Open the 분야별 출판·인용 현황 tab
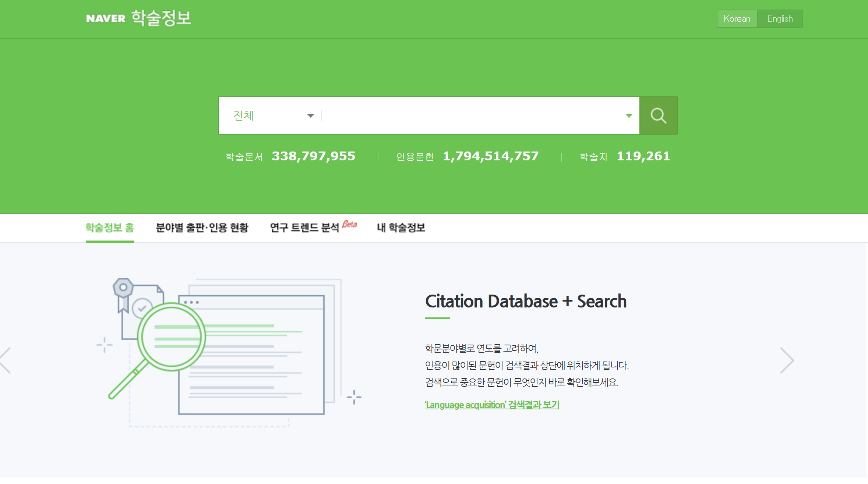868x484 pixels. [202, 228]
